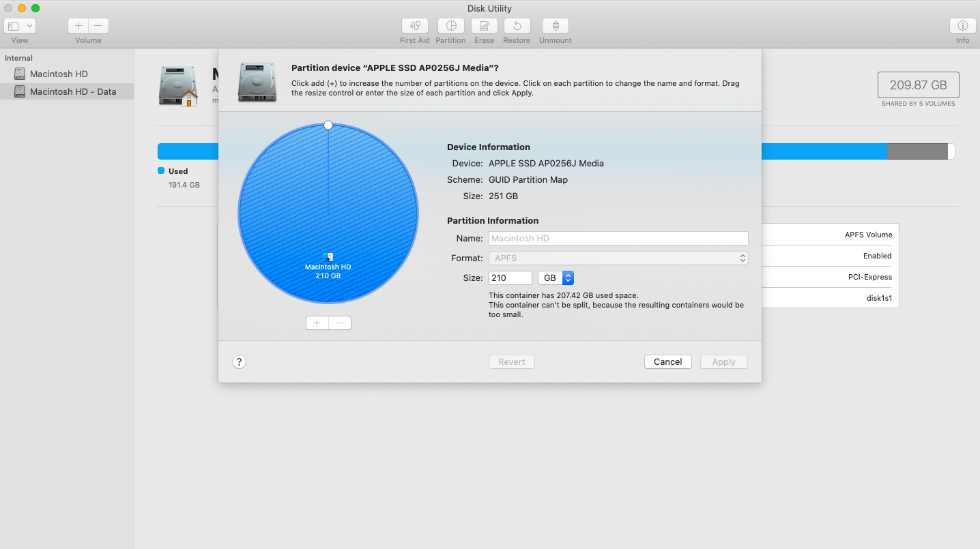Close the Disk Utility window
Viewport: 980px width, 549px height.
pyautogui.click(x=8, y=8)
